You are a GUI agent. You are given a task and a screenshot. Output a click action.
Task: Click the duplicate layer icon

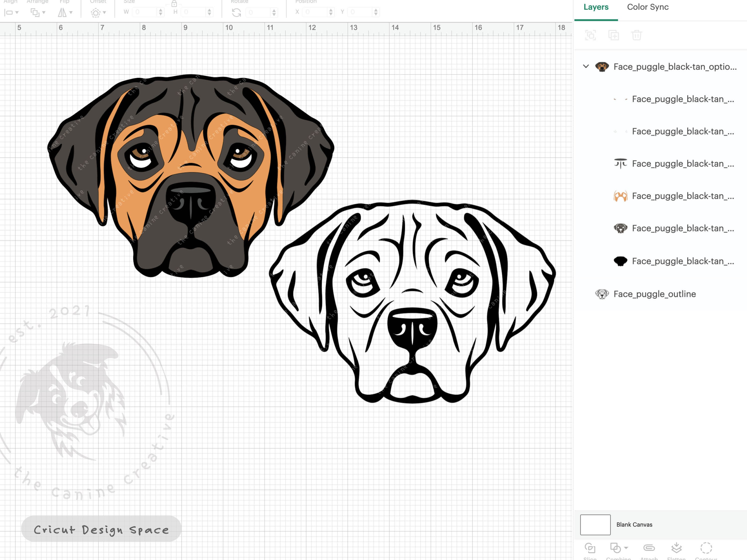(x=614, y=35)
